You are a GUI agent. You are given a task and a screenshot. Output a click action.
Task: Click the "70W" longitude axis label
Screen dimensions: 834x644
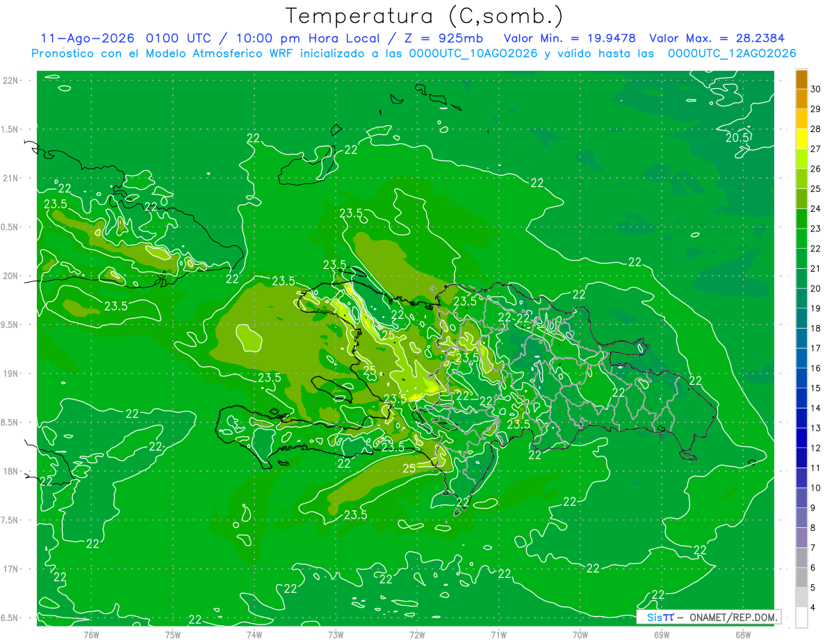pos(580,634)
